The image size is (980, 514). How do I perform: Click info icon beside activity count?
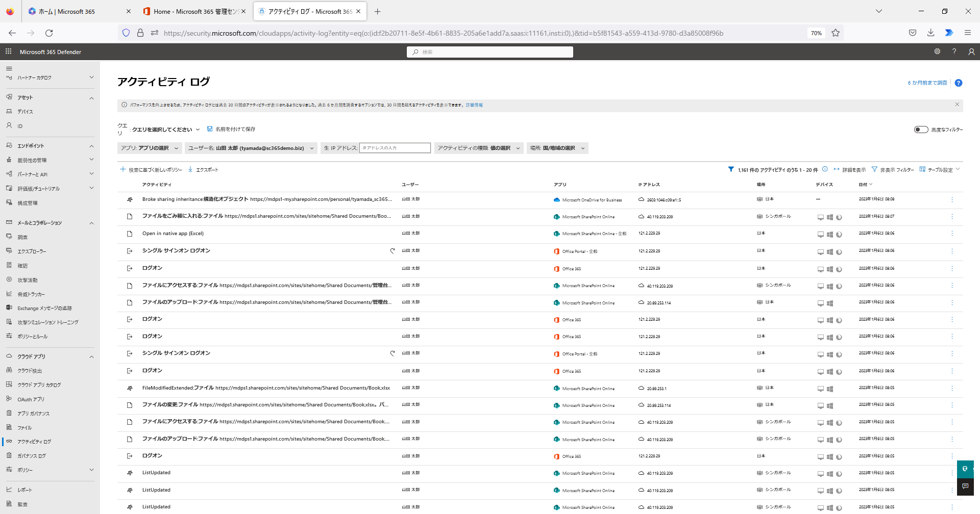pyautogui.click(x=825, y=169)
